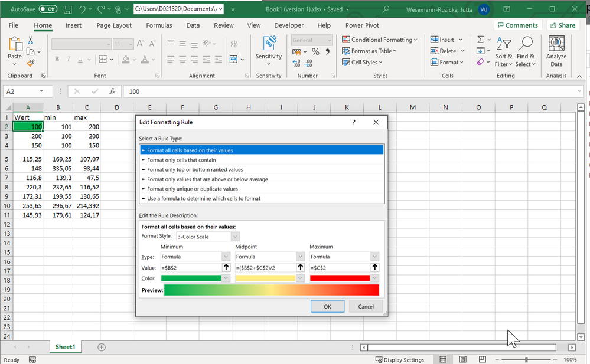Expand the Midpoint Type dropdown
590x364 pixels.
coord(300,257)
